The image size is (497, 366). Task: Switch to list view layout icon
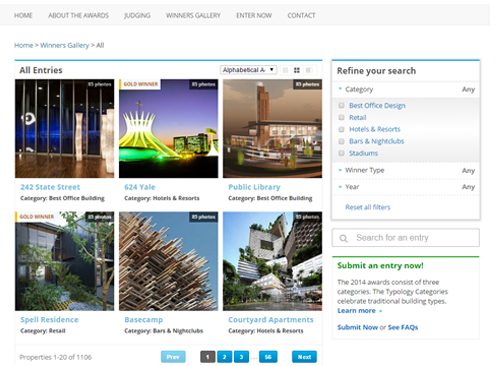pyautogui.click(x=285, y=70)
